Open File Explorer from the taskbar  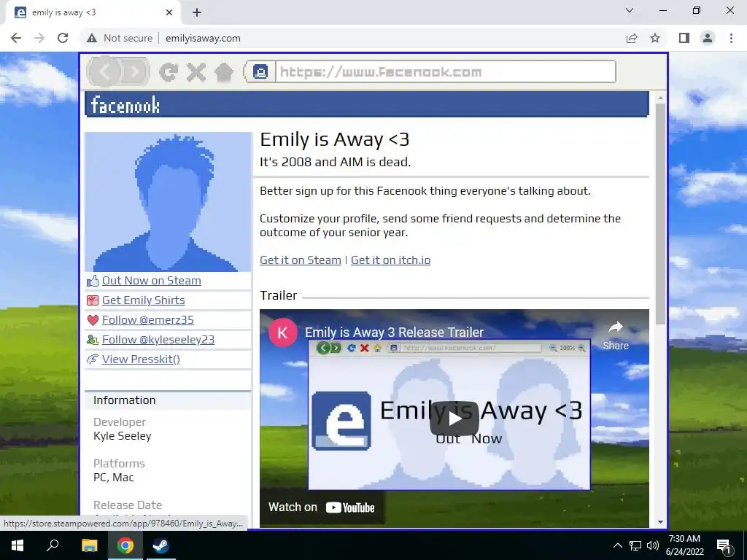(x=89, y=545)
